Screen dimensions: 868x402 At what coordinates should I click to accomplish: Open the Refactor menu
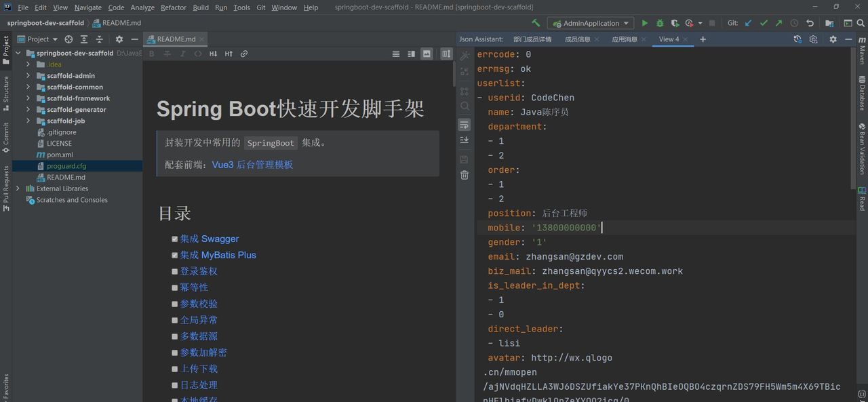point(172,7)
